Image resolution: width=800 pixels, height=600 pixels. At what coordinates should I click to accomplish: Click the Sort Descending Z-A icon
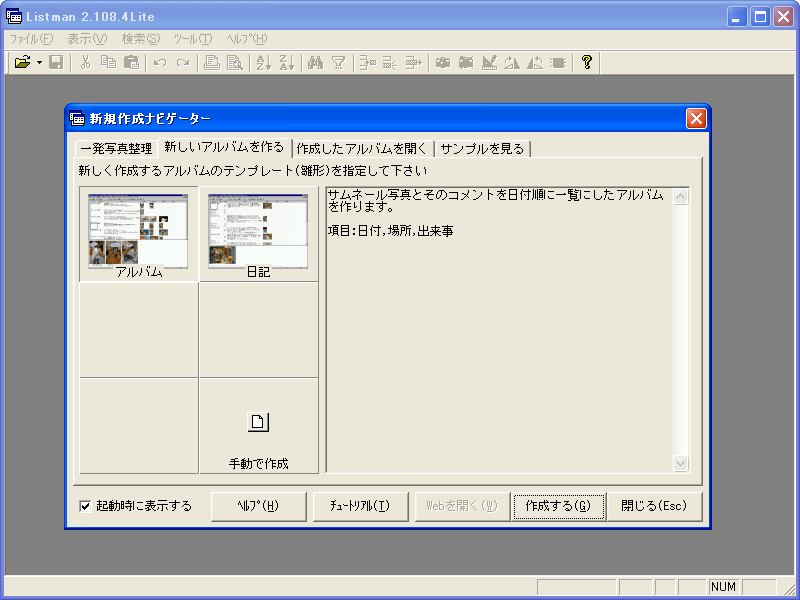click(x=287, y=62)
